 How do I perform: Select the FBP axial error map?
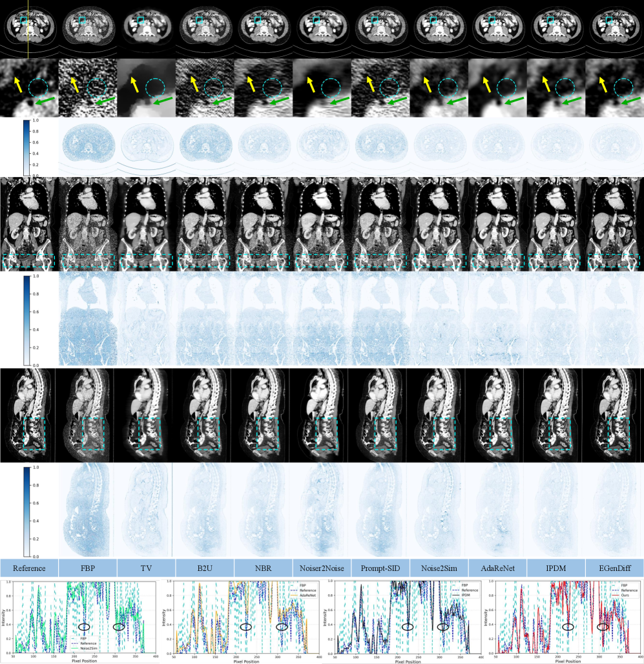coord(88,147)
